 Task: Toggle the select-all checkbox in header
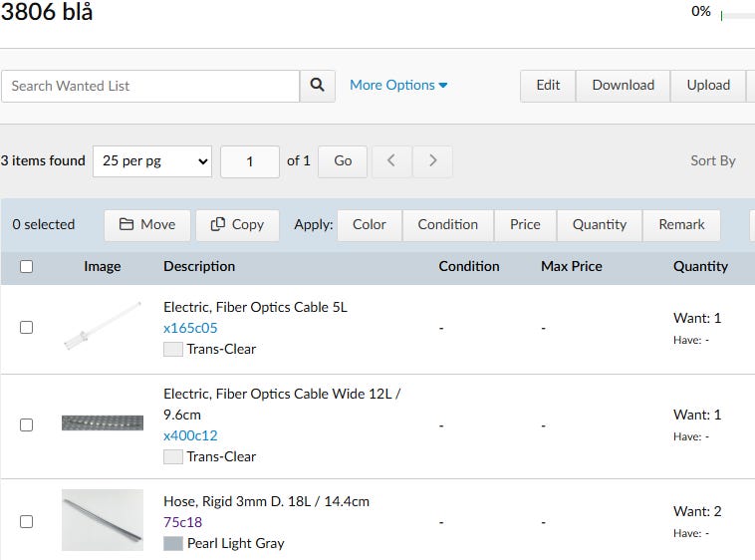(27, 266)
